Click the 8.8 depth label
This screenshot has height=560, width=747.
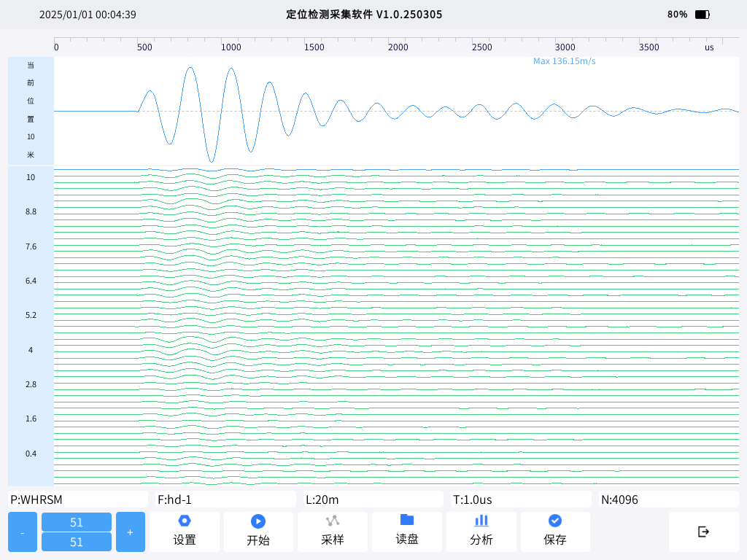point(31,211)
